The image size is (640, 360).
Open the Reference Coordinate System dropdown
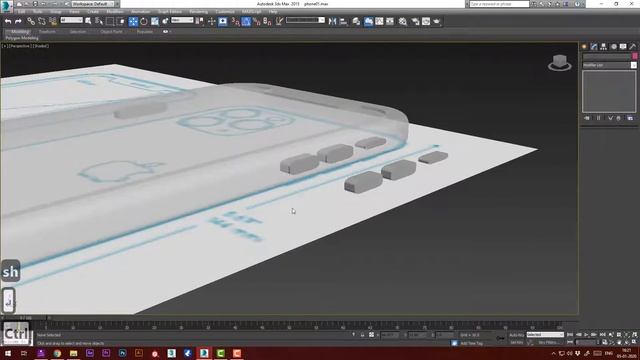click(182, 20)
